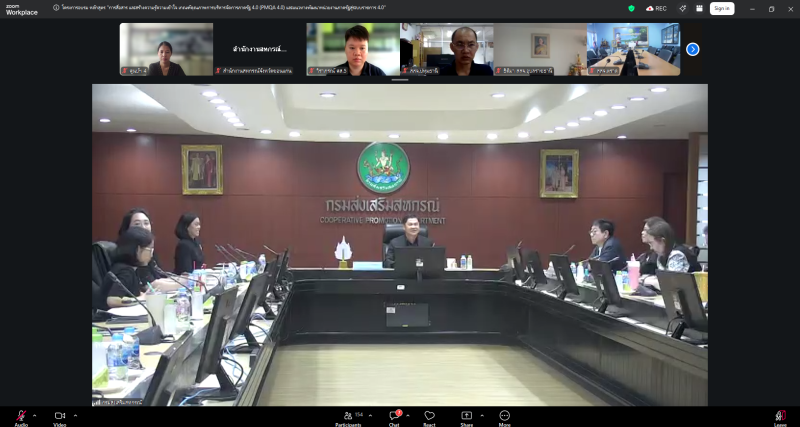
Task: Expand the arrow next to Share
Action: coord(482,415)
